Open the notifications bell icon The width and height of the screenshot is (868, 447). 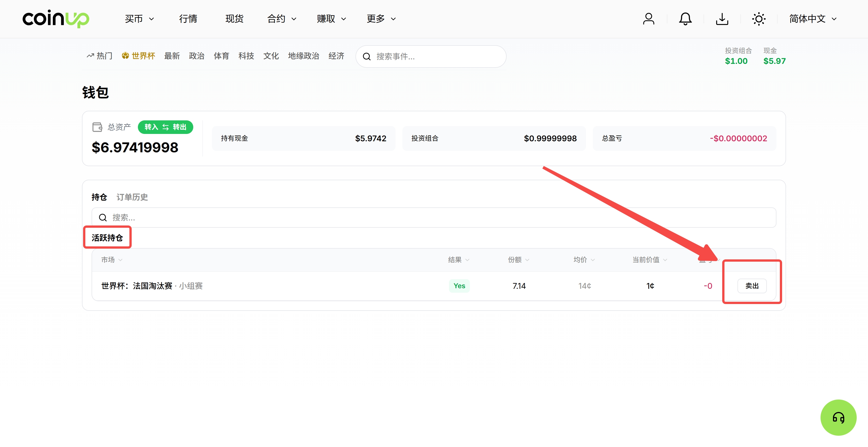click(685, 19)
